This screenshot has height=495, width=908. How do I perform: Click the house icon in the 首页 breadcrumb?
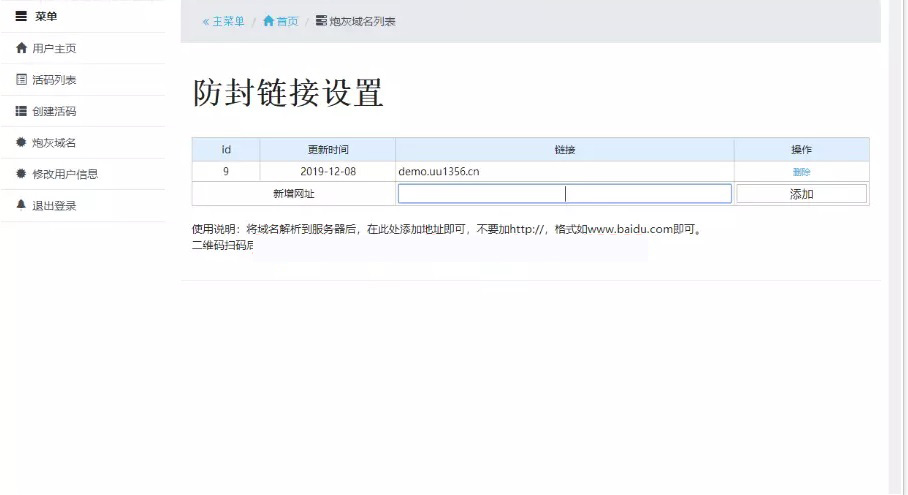tap(268, 21)
